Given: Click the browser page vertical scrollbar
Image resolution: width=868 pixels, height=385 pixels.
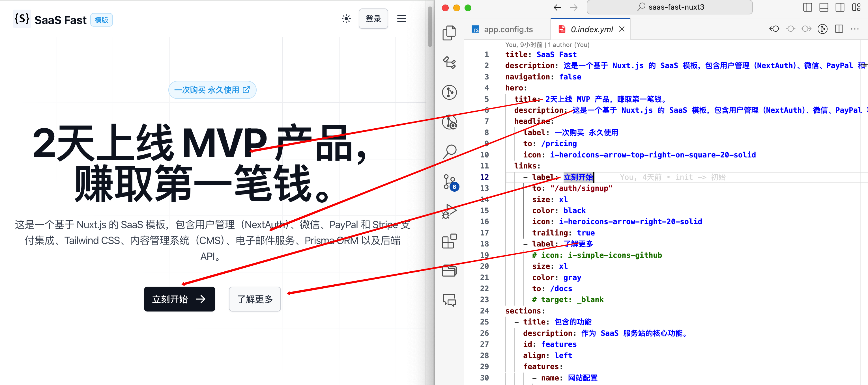Looking at the screenshot, I should 430,26.
